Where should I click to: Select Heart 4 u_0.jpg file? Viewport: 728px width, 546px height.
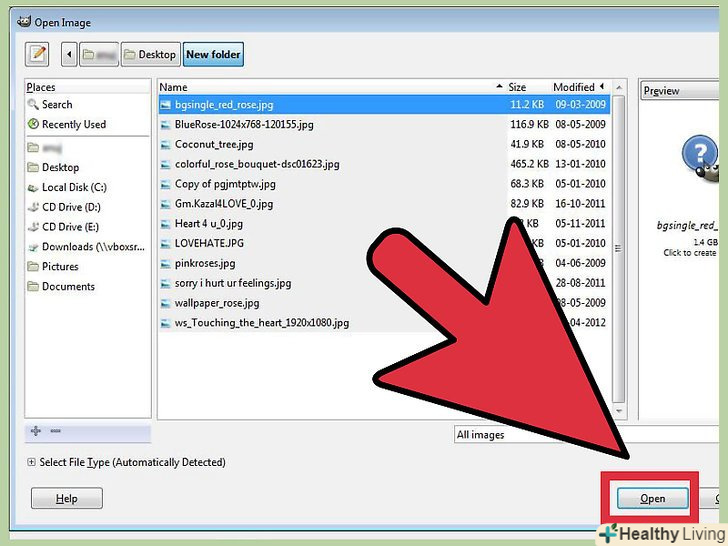(384, 224)
